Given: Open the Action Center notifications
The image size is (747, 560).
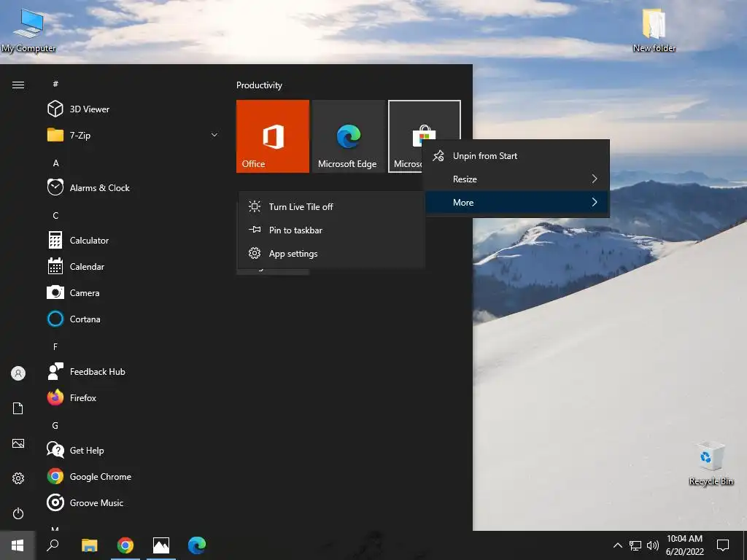Looking at the screenshot, I should pos(723,545).
